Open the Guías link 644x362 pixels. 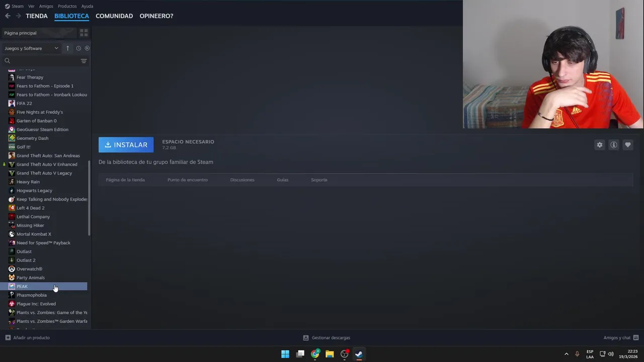282,180
